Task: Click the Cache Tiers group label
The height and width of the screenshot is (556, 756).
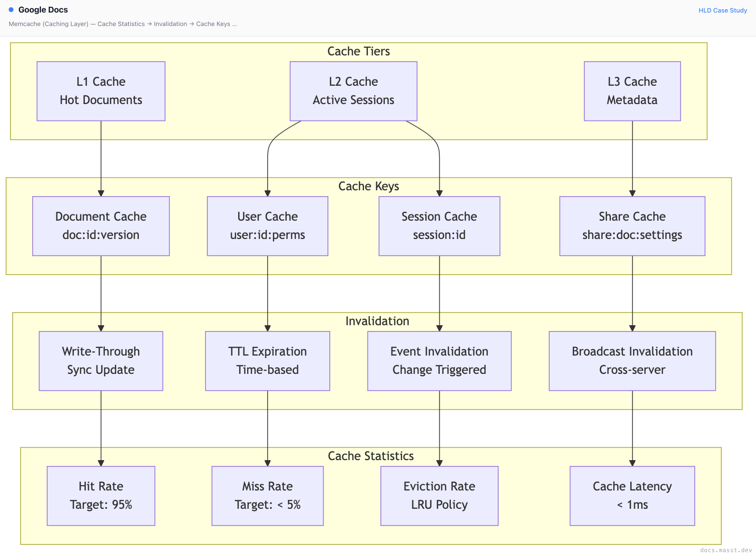Action: pyautogui.click(x=359, y=51)
